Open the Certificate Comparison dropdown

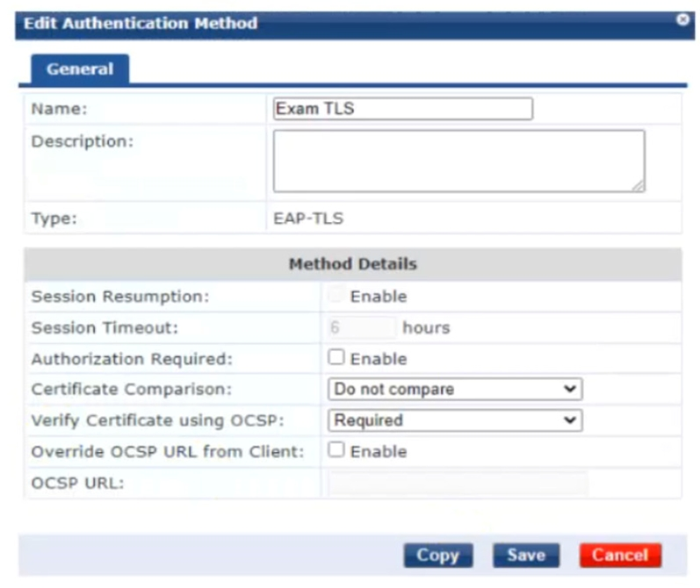pyautogui.click(x=455, y=389)
